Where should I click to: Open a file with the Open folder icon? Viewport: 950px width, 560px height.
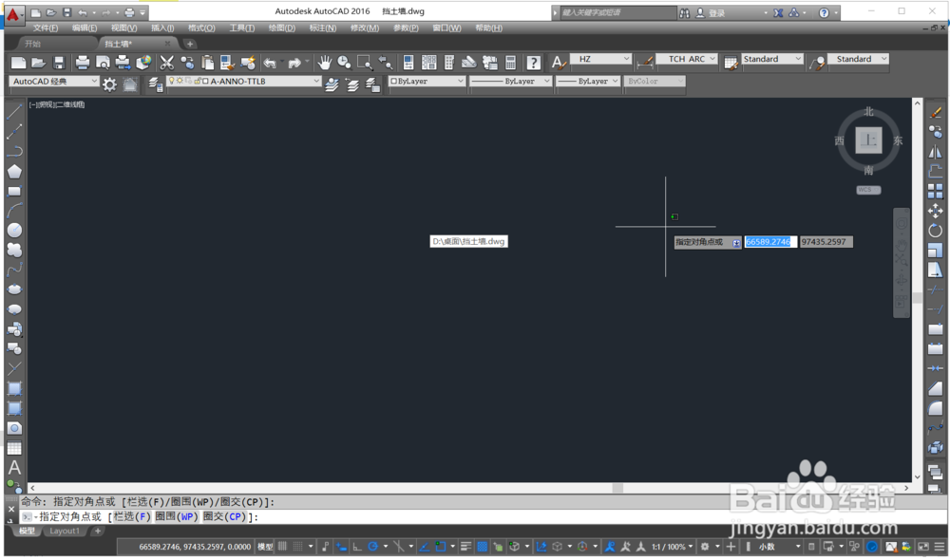coord(39,63)
